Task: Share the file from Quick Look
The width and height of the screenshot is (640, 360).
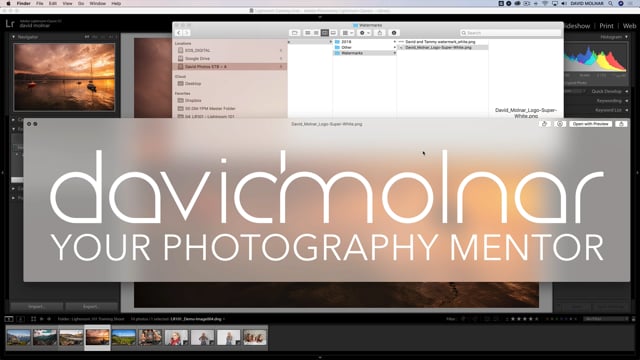Action: 621,124
